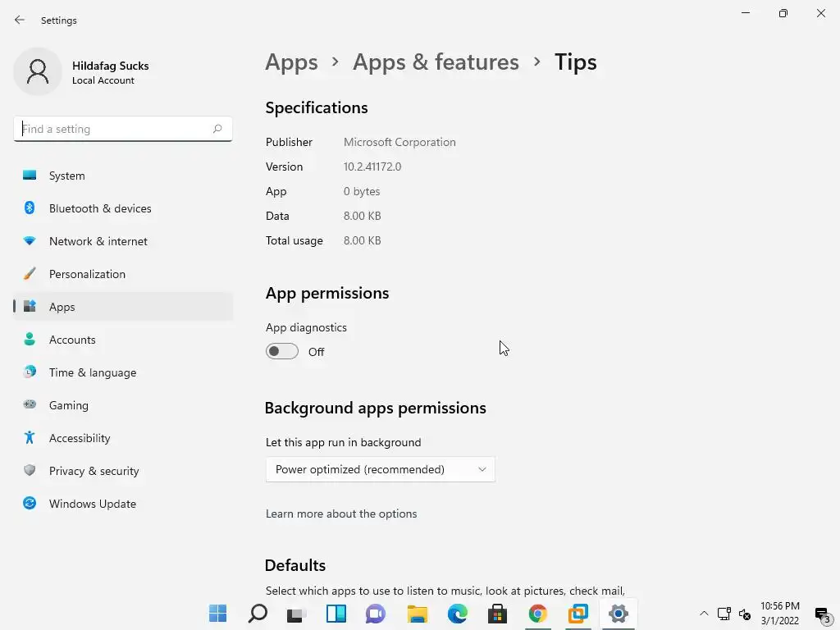The width and height of the screenshot is (840, 630).
Task: Click the version value 10.2.41172.0
Action: point(372,167)
